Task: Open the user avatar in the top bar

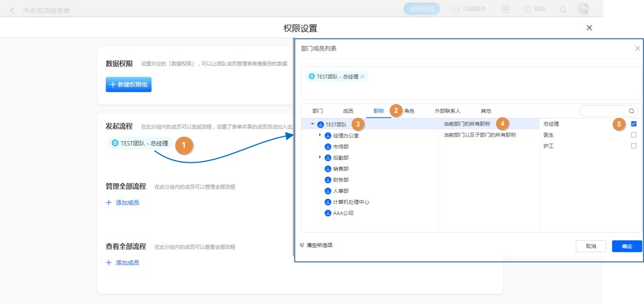Action: [583, 9]
